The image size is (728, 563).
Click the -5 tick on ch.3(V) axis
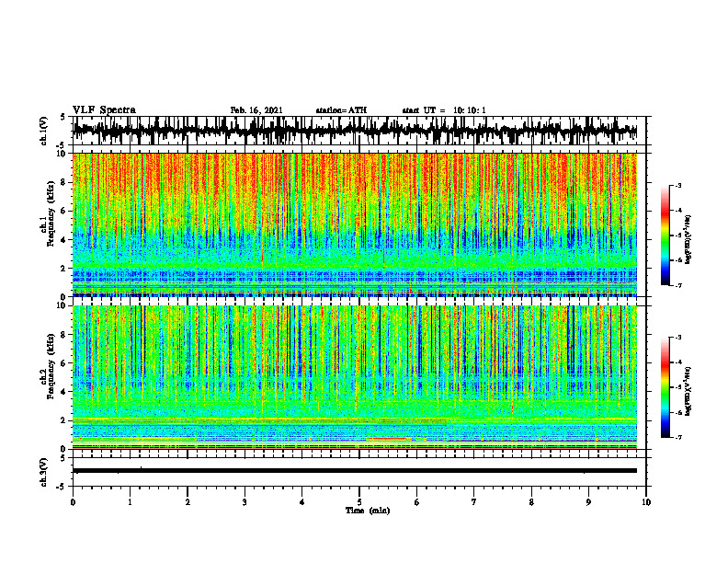click(x=63, y=487)
